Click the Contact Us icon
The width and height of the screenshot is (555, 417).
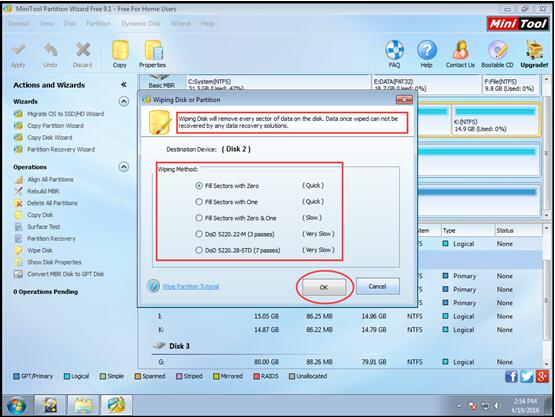(460, 55)
